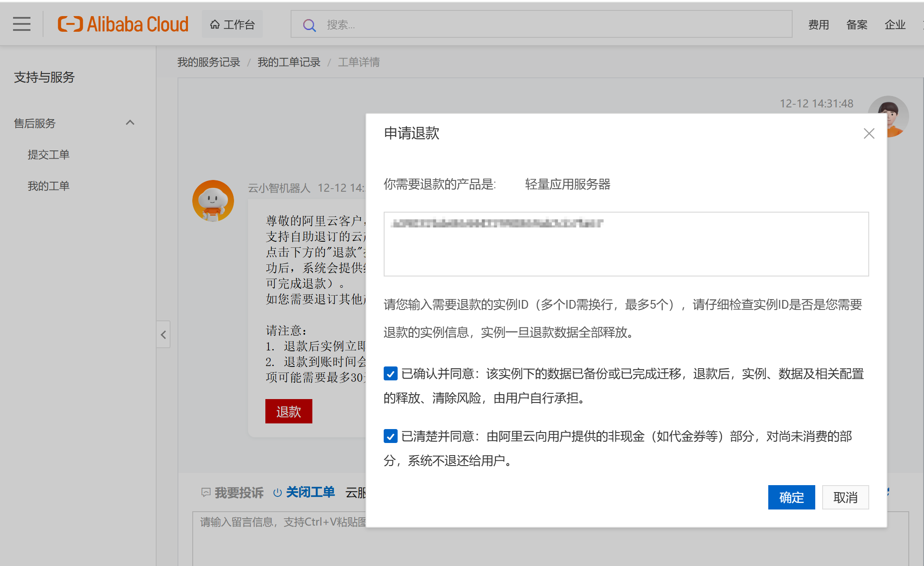Click the search magnifier icon
The width and height of the screenshot is (924, 566).
point(309,25)
